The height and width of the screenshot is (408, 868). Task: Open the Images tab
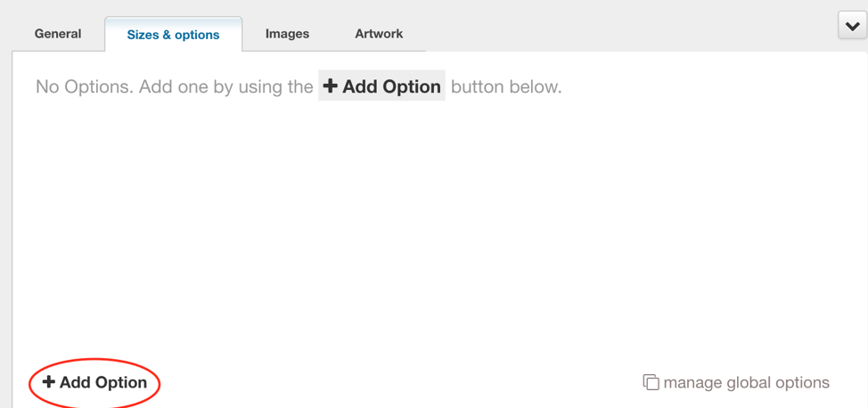[x=287, y=34]
